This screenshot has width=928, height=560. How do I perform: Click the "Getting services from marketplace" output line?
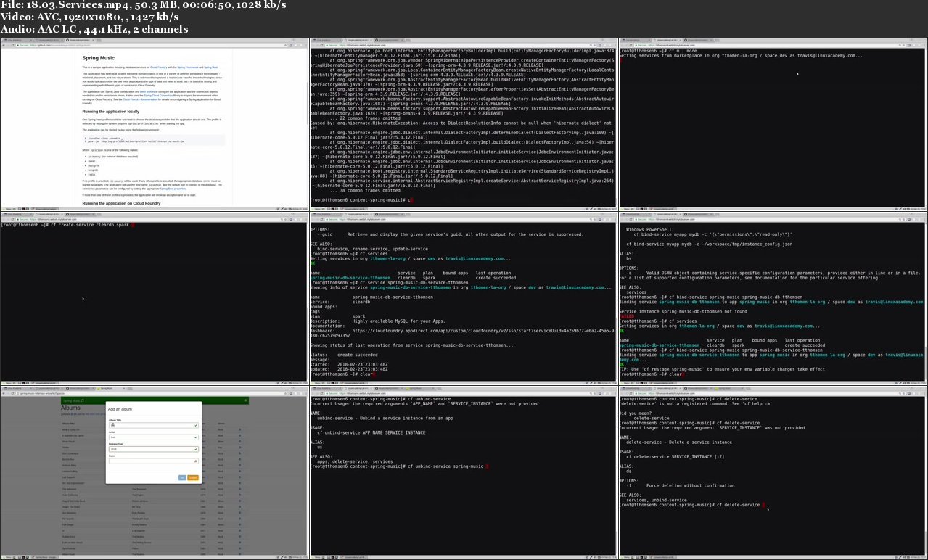741,56
